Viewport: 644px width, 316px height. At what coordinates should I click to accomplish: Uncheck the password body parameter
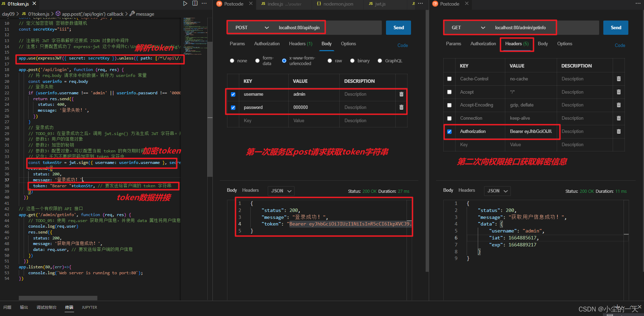(233, 107)
